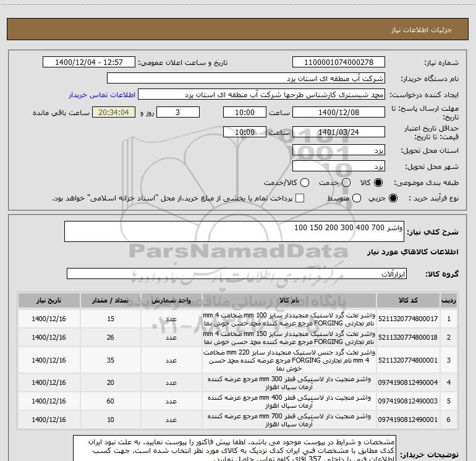Click the general need description box واشر 700 400
Image resolution: width=476 pixels, height=461 pixels.
tap(234, 231)
